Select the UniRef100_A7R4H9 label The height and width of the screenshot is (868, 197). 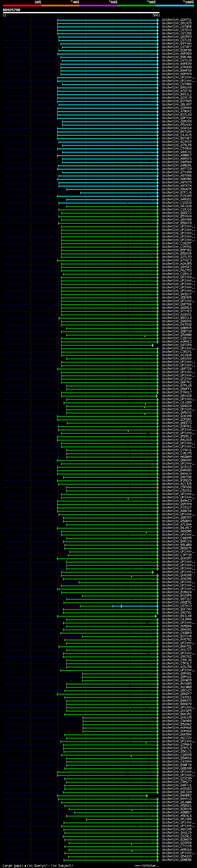[x=176, y=67]
